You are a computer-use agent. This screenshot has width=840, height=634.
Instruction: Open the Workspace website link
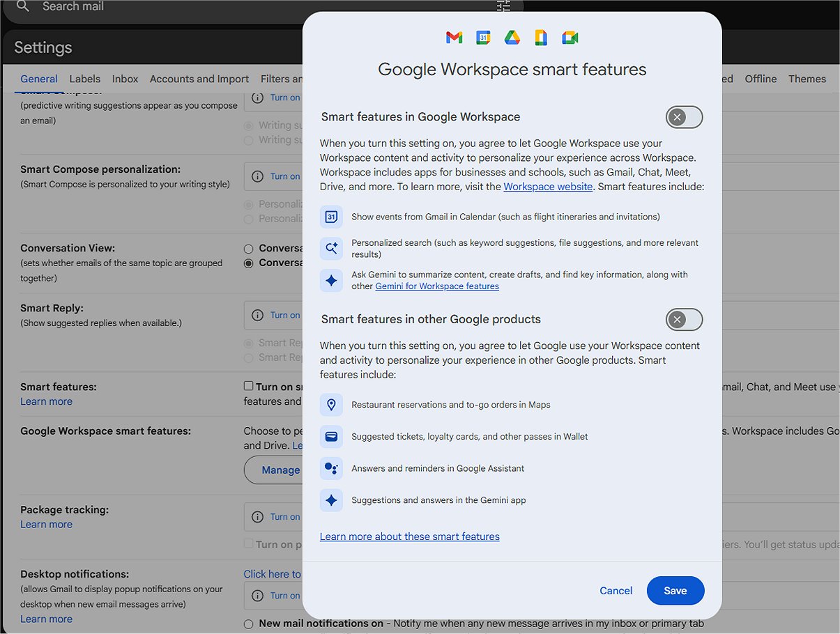548,187
